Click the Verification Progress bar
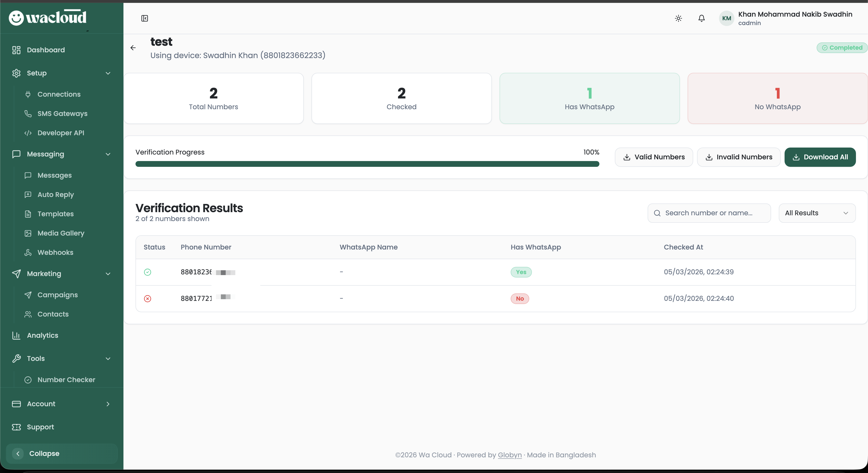The width and height of the screenshot is (868, 473). (367, 164)
